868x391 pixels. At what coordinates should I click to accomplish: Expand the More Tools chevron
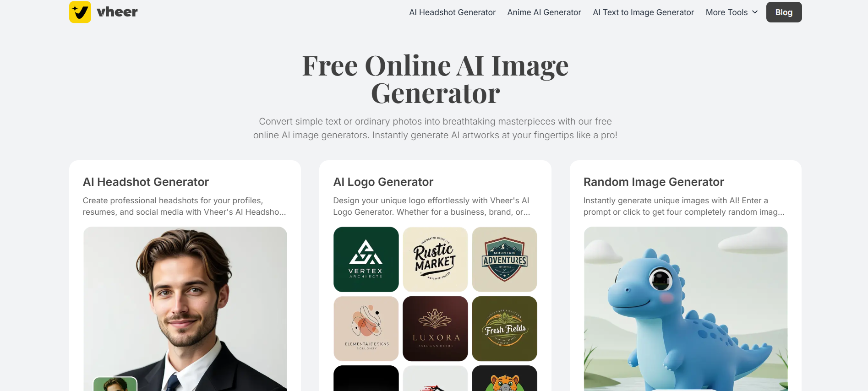(x=755, y=12)
